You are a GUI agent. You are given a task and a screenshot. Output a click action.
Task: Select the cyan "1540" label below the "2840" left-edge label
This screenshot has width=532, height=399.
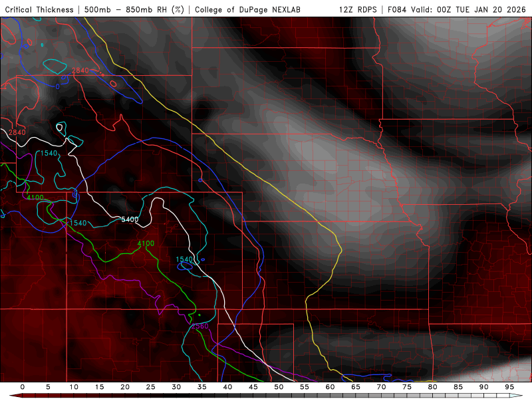click(x=49, y=153)
